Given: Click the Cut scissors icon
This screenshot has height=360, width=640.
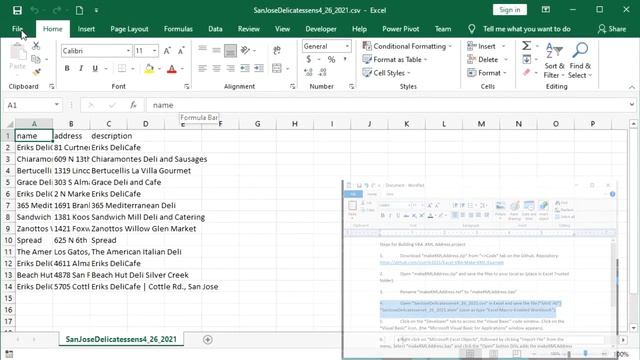Looking at the screenshot, I should (36, 46).
